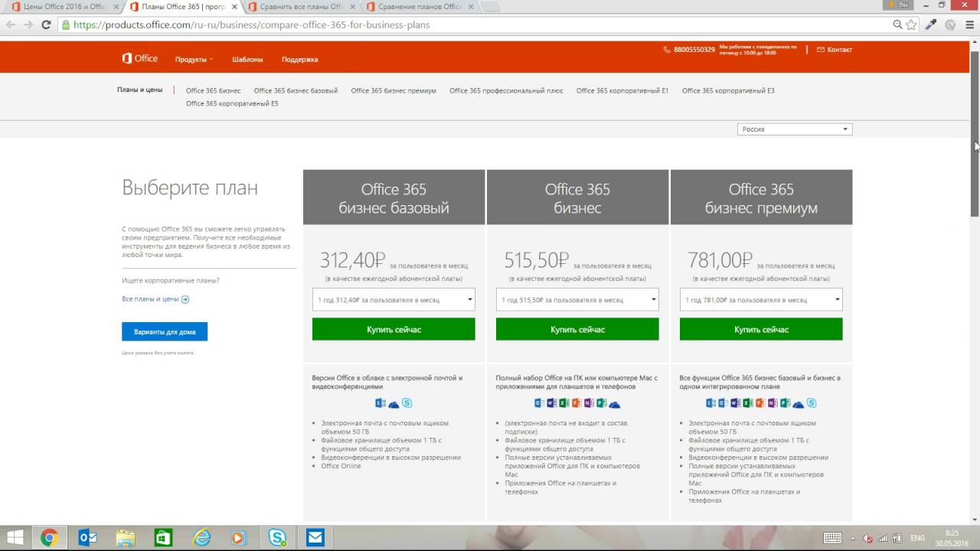Expand the Продукты menu
This screenshot has width=980, height=551.
pos(194,60)
